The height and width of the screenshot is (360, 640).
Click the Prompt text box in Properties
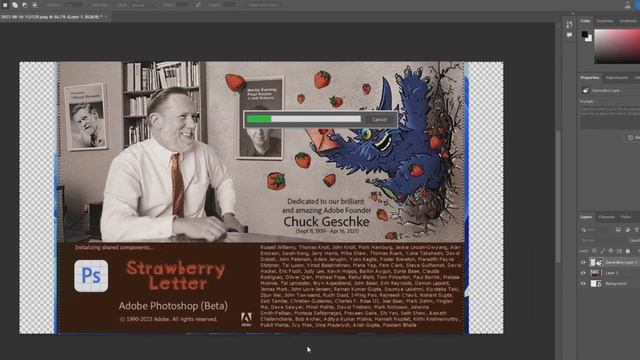pyautogui.click(x=610, y=118)
